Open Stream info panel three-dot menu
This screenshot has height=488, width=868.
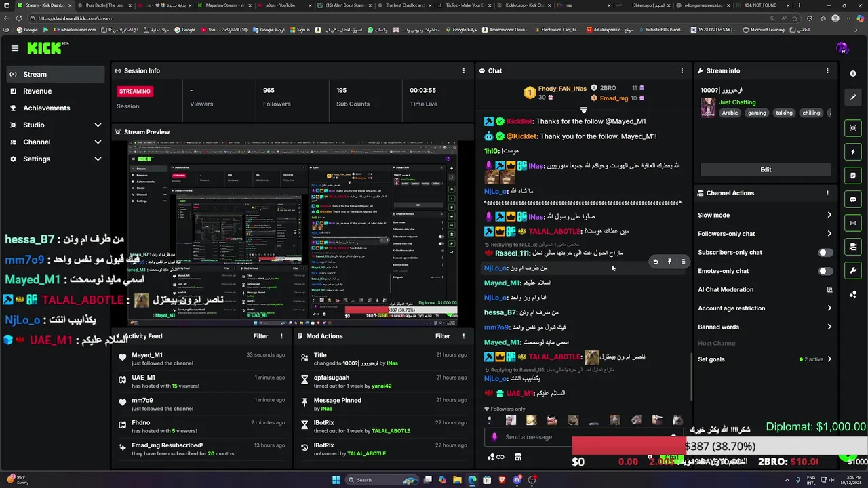[827, 70]
